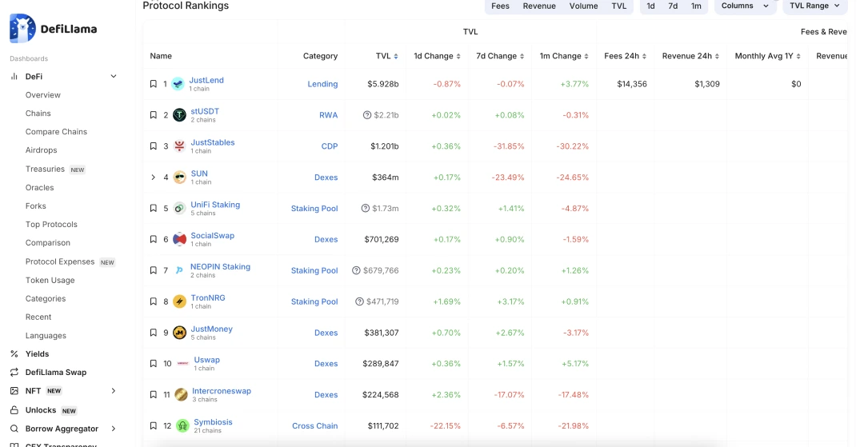
Task: Expand the Borrow Aggregator sidebar section
Action: click(114, 429)
